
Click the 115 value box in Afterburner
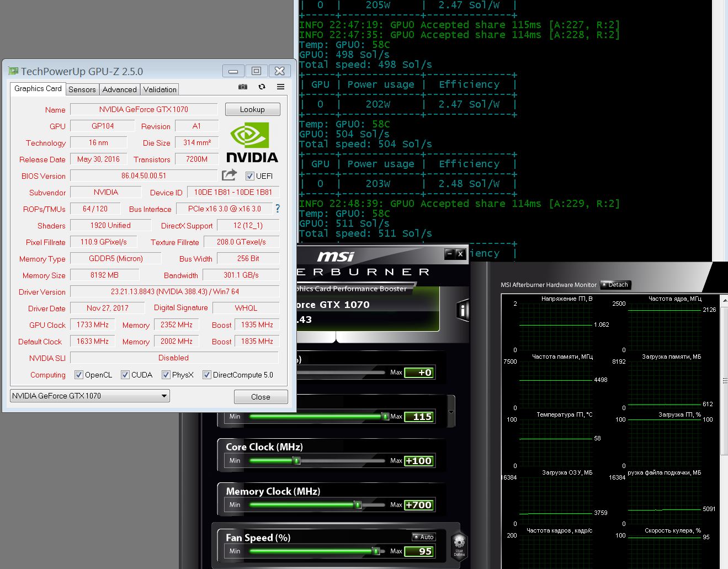(x=419, y=417)
